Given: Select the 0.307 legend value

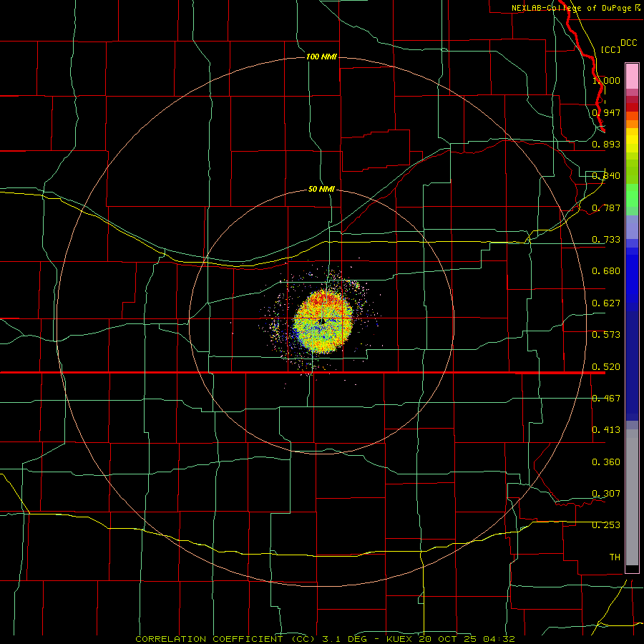Looking at the screenshot, I should click(606, 493).
